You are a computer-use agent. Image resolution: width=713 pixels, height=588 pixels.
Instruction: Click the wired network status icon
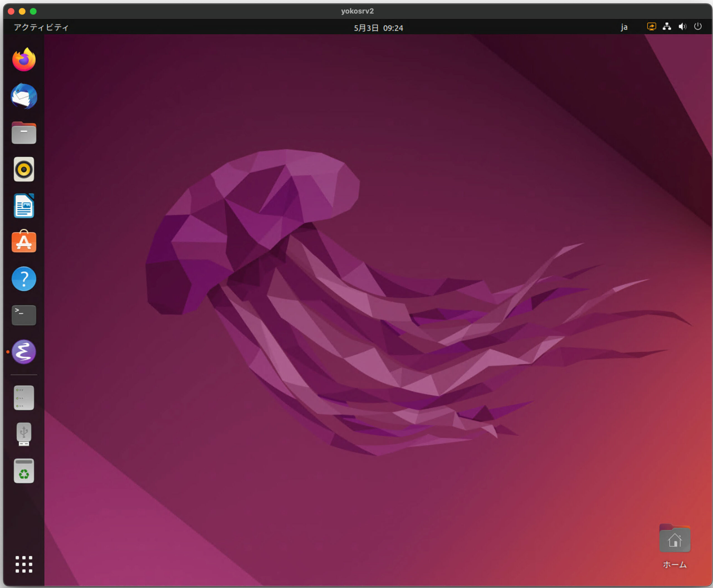pyautogui.click(x=667, y=27)
